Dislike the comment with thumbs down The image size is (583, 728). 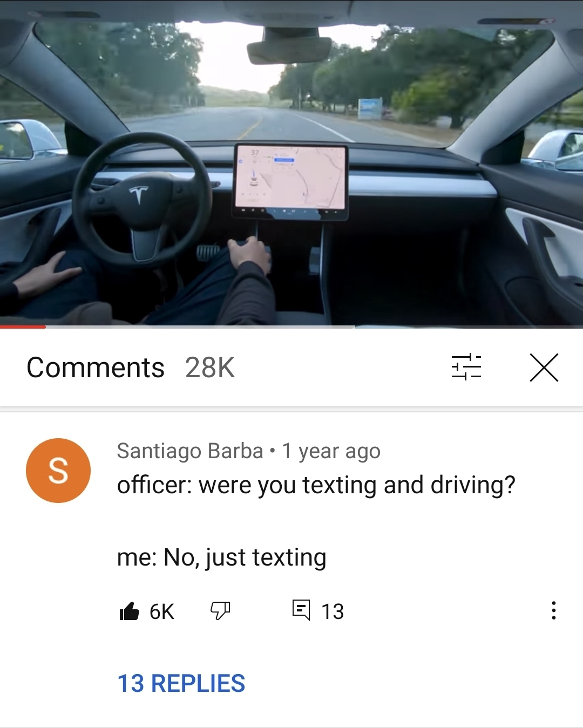click(x=220, y=611)
